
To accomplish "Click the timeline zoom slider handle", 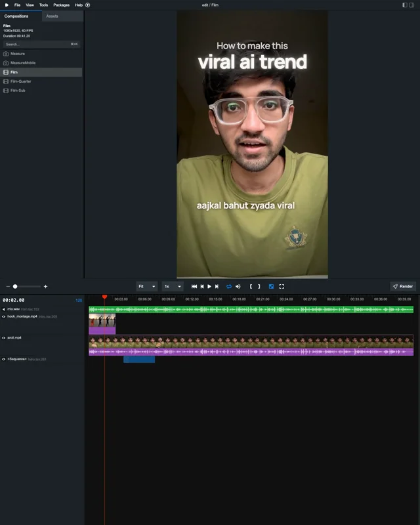I will click(x=15, y=287).
